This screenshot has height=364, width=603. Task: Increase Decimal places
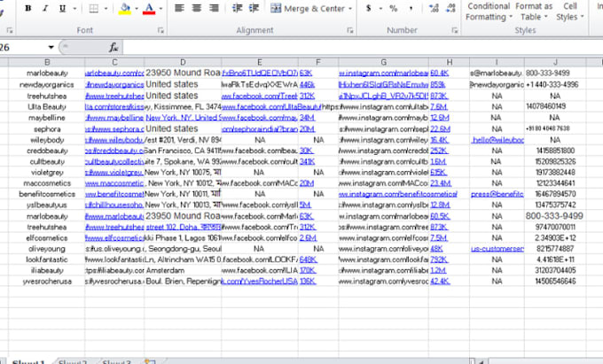[x=434, y=8]
